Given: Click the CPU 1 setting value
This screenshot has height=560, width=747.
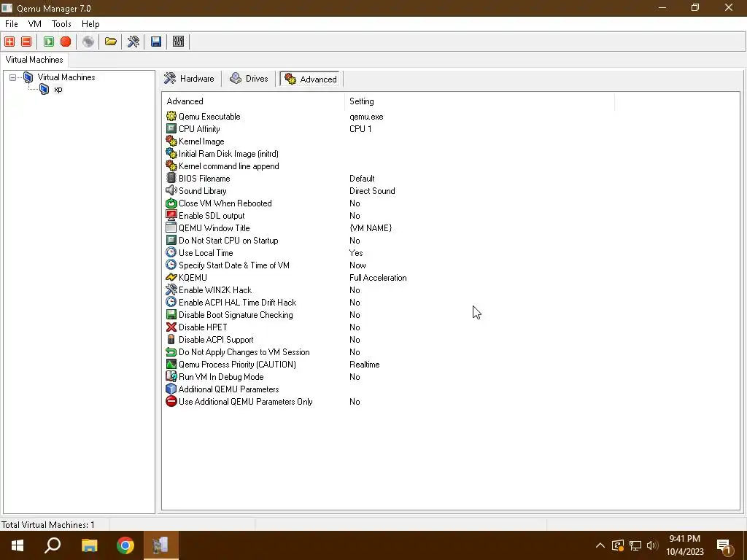Looking at the screenshot, I should click(360, 128).
